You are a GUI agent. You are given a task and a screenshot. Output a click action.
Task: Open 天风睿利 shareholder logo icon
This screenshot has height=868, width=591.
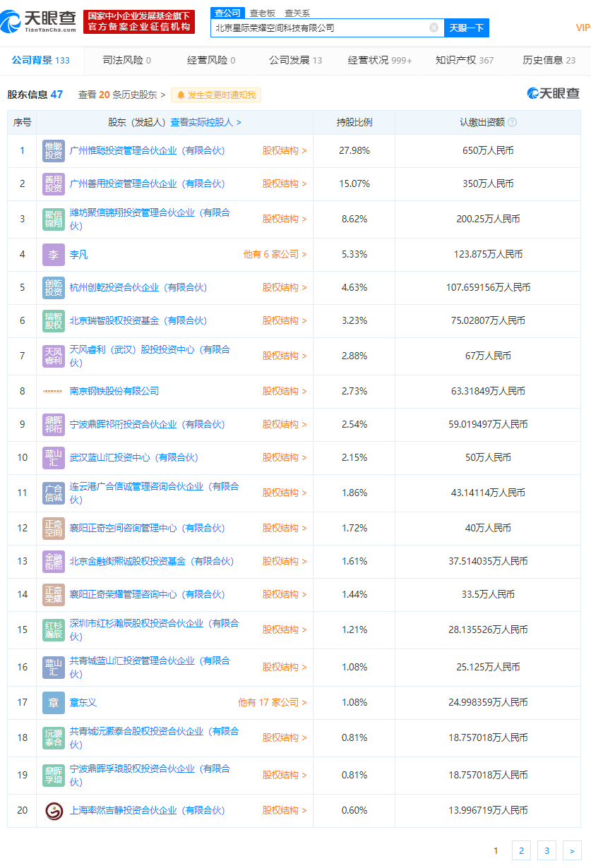tap(54, 356)
